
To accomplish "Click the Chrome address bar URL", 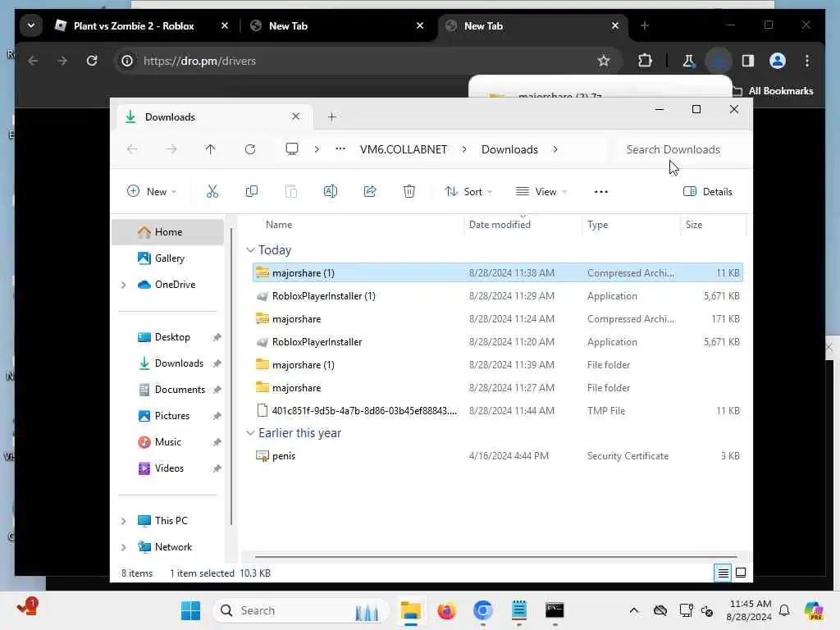I will tap(199, 61).
